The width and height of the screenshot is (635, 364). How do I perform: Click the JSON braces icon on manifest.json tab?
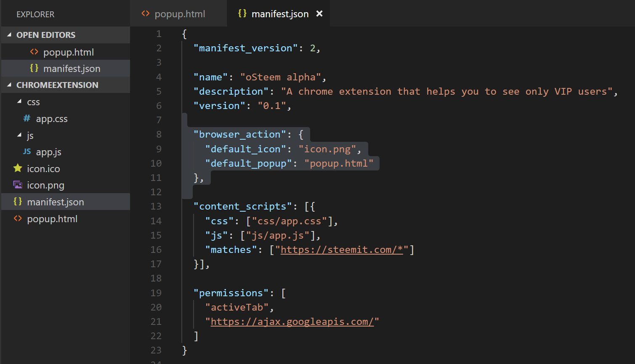(x=242, y=13)
